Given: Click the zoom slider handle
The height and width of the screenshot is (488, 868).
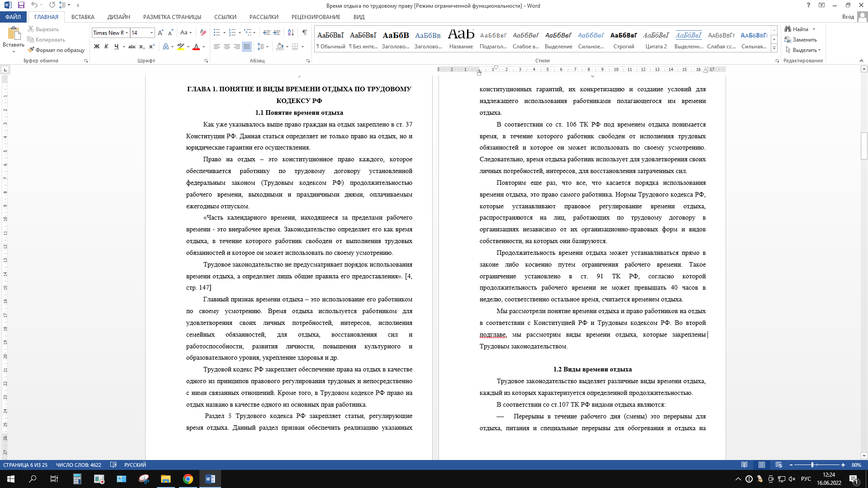Looking at the screenshot, I should click(812, 465).
